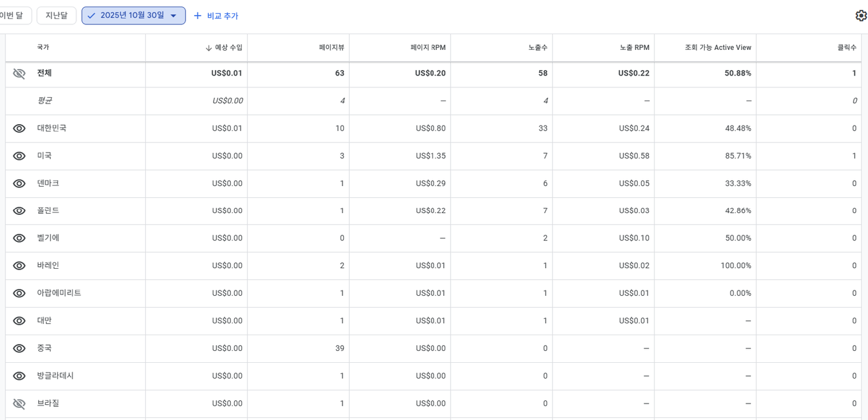Toggle visibility of 전체 total row
The image size is (868, 420).
point(19,74)
